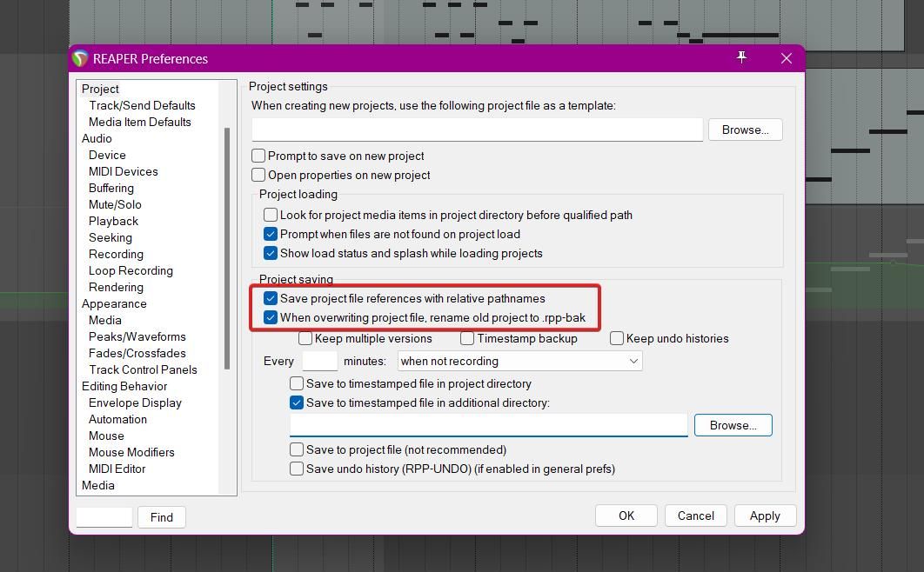Select Mouse Modifiers in the preferences list
The image size is (924, 572).
coord(131,452)
